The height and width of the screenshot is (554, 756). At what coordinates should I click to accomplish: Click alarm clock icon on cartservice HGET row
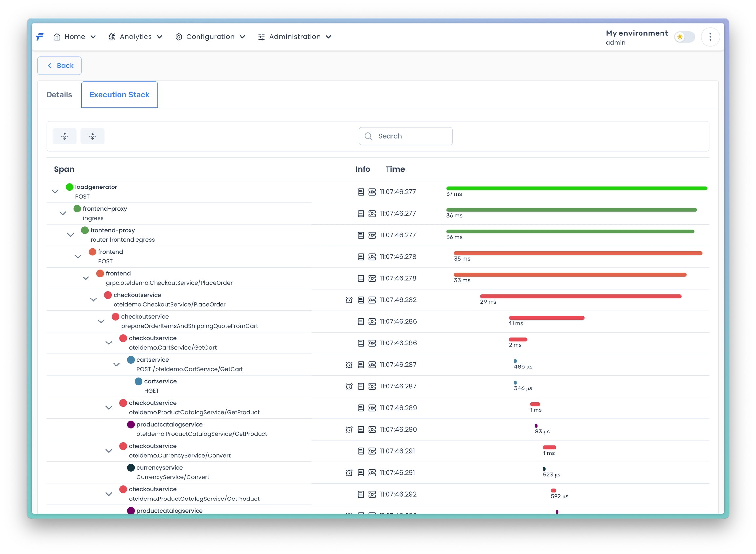tap(349, 386)
